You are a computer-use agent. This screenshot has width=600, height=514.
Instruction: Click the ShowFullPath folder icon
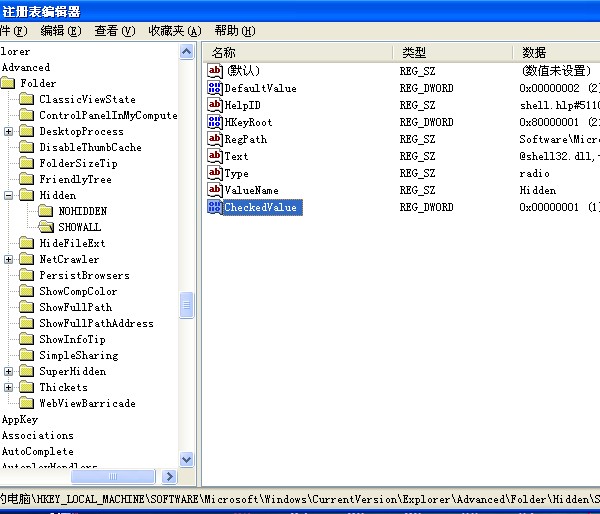point(26,307)
